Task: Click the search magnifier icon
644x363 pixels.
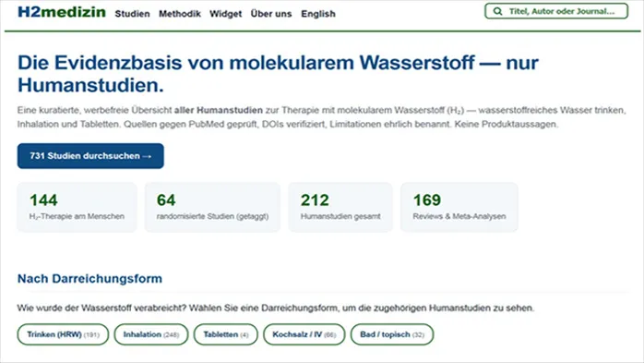Action: (497, 11)
